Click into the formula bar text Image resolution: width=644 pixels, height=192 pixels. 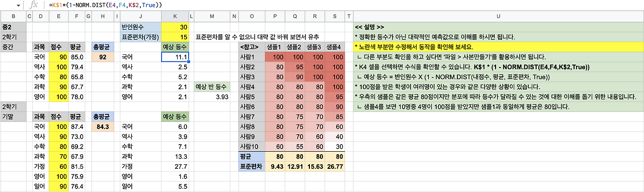click(105, 5)
